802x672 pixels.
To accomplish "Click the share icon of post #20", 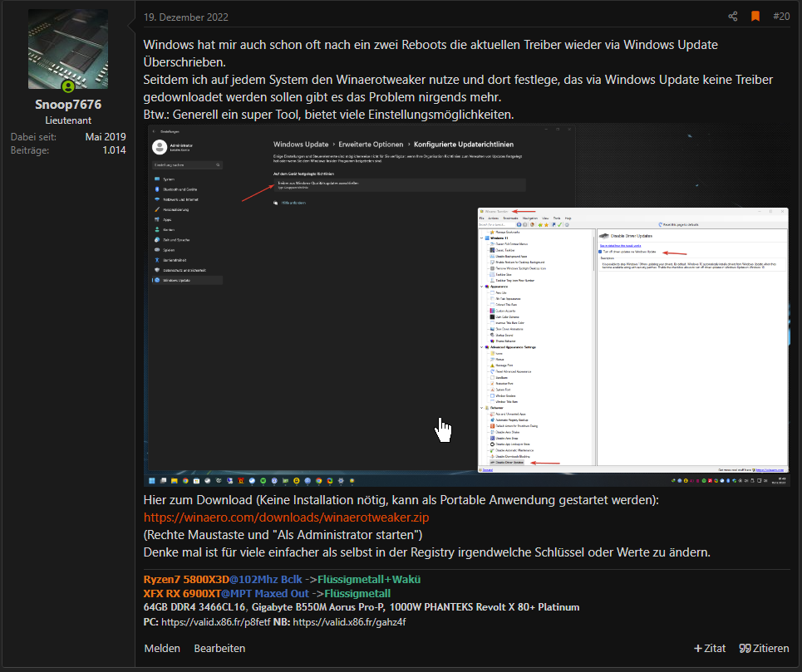I will pos(732,17).
